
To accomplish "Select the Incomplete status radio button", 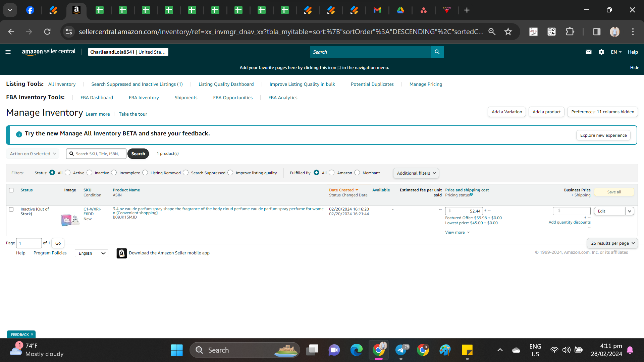I will coord(114,172).
